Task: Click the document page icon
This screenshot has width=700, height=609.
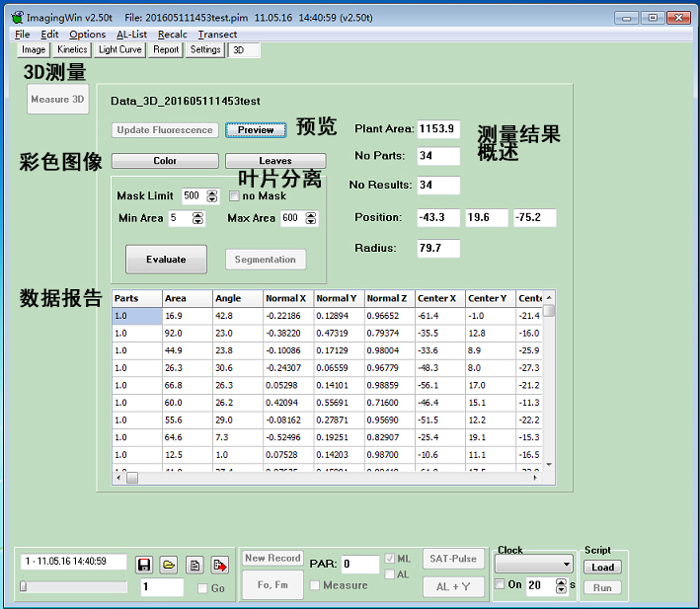Action: click(194, 565)
